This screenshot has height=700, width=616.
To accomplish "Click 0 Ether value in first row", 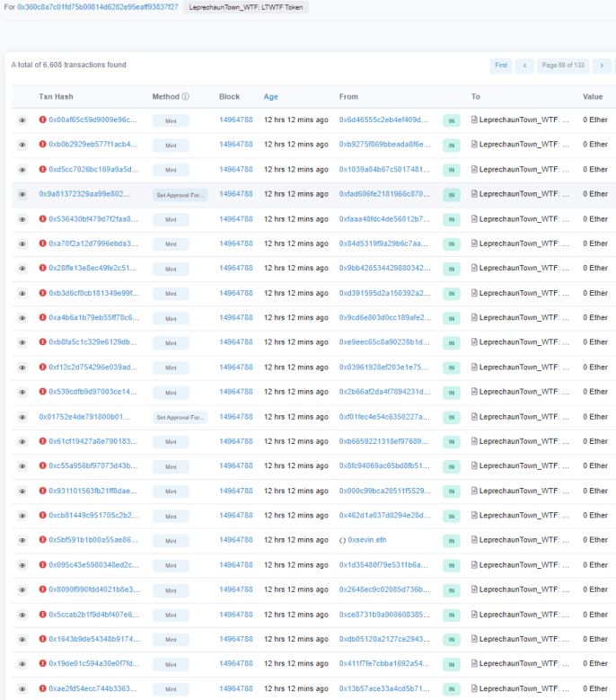I will [595, 120].
